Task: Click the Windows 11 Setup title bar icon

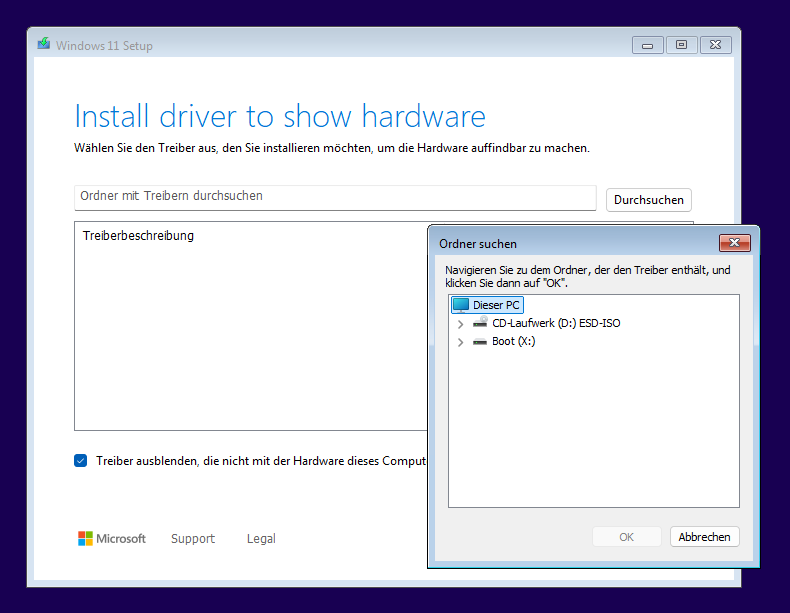Action: click(x=44, y=44)
